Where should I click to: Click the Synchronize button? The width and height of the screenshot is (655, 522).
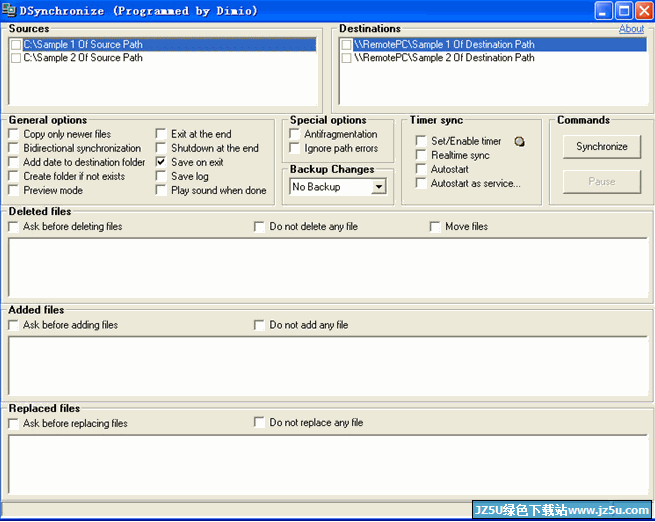tap(602, 147)
